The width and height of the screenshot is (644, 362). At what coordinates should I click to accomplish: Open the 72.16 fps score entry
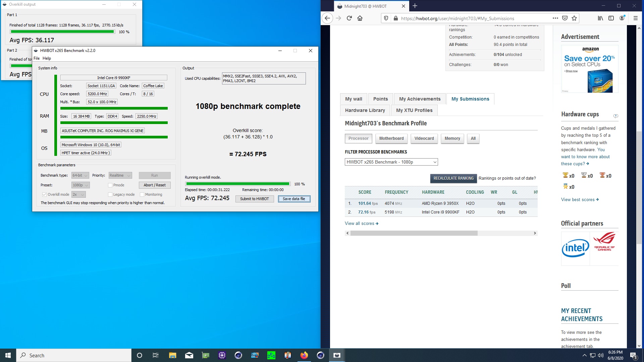tap(367, 212)
